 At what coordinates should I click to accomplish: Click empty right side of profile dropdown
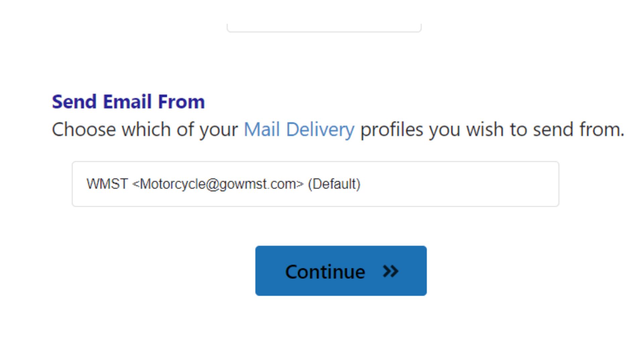point(470,184)
